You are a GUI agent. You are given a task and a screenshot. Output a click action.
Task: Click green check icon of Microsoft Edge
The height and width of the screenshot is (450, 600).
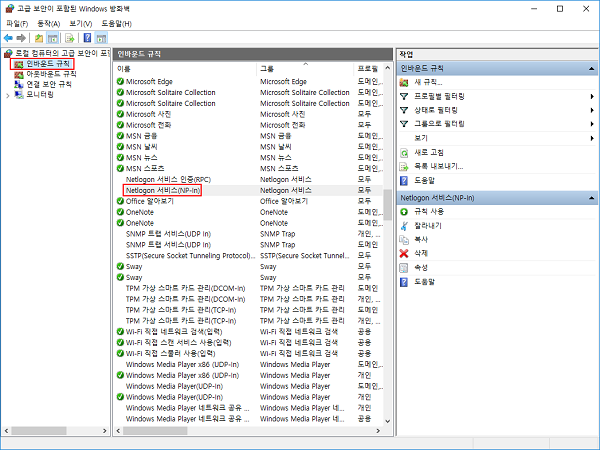[x=120, y=82]
